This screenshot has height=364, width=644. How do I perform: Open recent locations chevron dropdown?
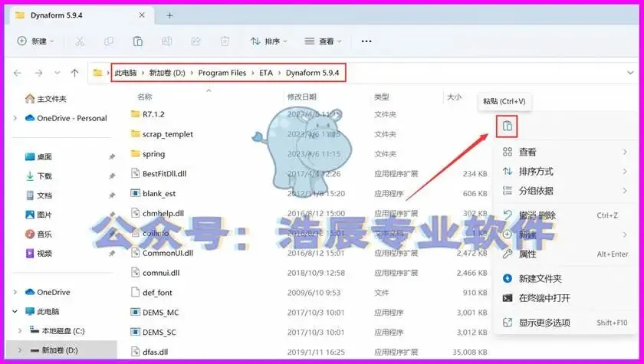pos(57,73)
